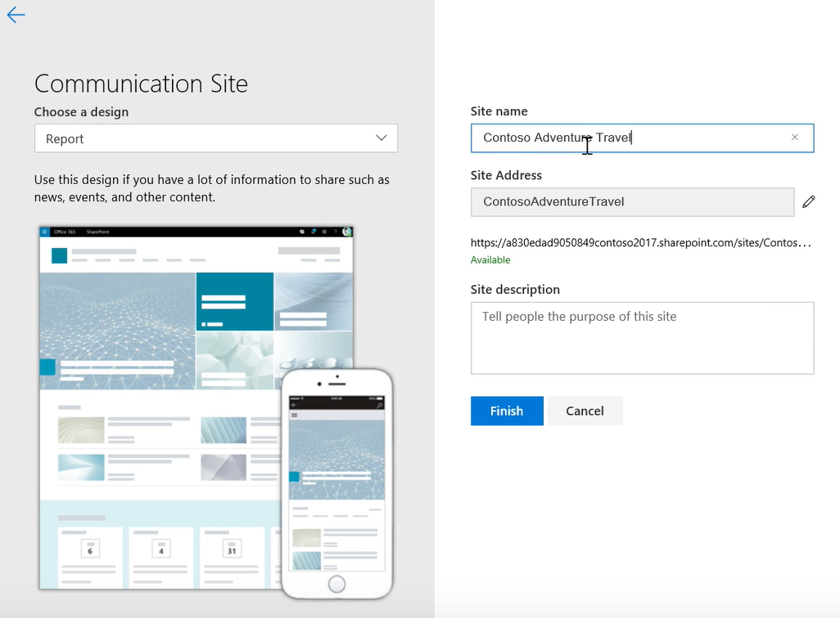This screenshot has width=840, height=618.
Task: Navigate back using the top-left arrow
Action: (x=16, y=15)
